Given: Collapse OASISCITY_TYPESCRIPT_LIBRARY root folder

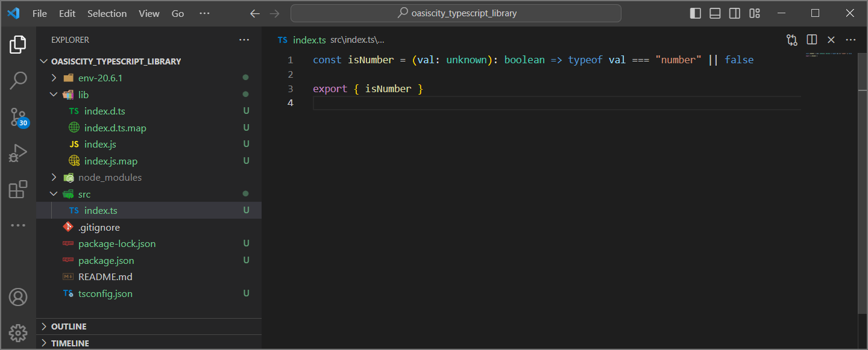Looking at the screenshot, I should pyautogui.click(x=149, y=61).
